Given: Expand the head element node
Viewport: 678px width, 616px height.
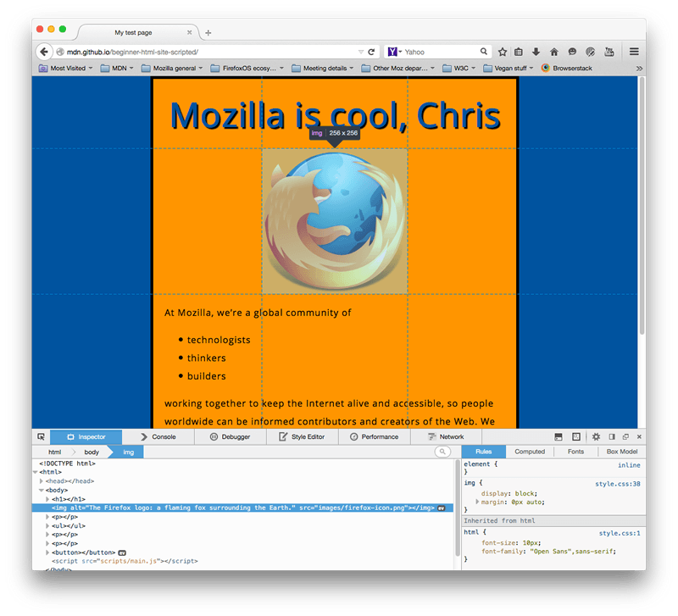Looking at the screenshot, I should pos(42,481).
